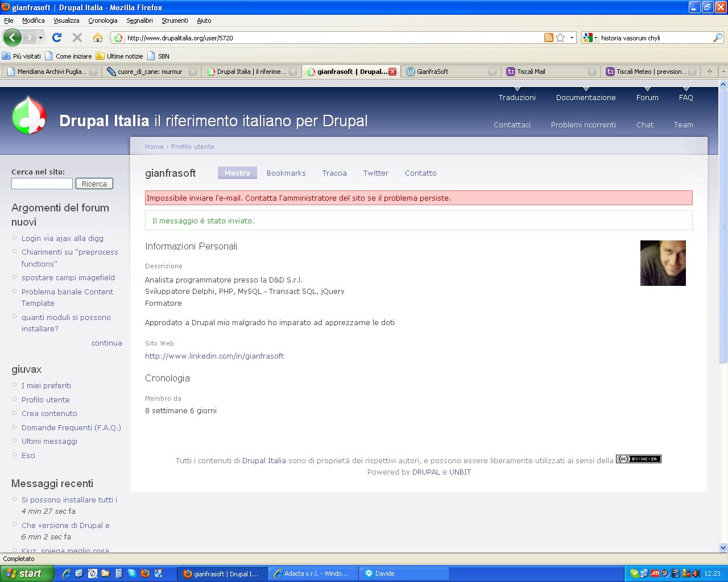Bookmark this page with the star icon
This screenshot has width=728, height=582.
(x=560, y=38)
